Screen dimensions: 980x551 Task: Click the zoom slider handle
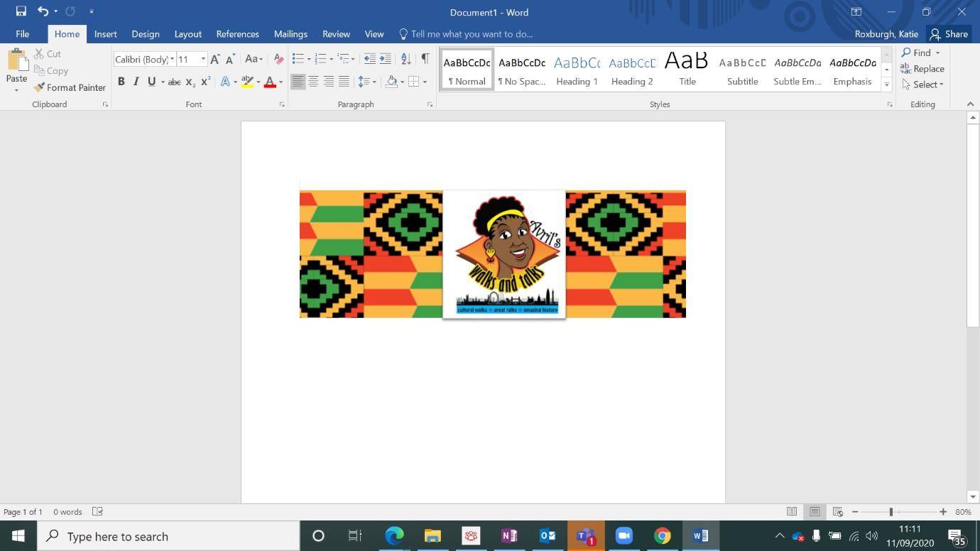point(891,512)
